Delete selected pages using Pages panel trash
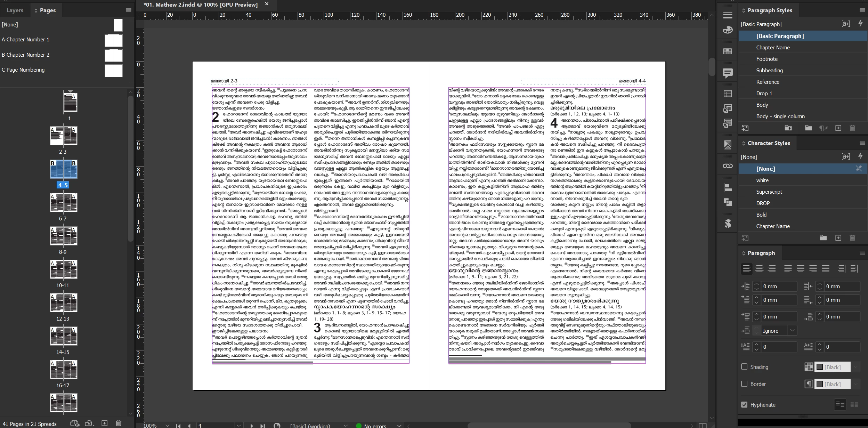This screenshot has height=428, width=868. click(x=119, y=423)
